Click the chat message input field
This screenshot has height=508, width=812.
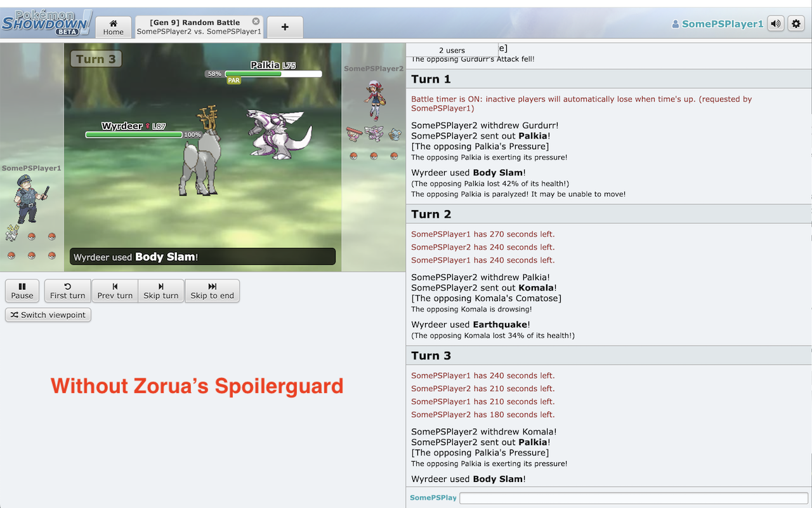[634, 498]
